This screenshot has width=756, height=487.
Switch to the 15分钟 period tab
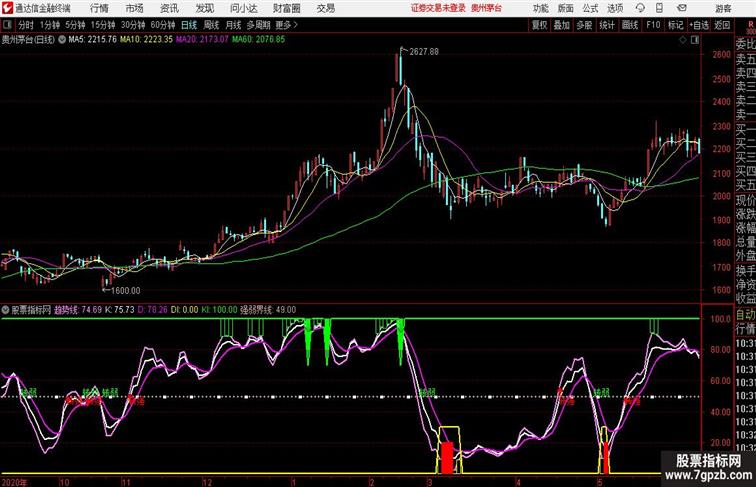(x=103, y=25)
